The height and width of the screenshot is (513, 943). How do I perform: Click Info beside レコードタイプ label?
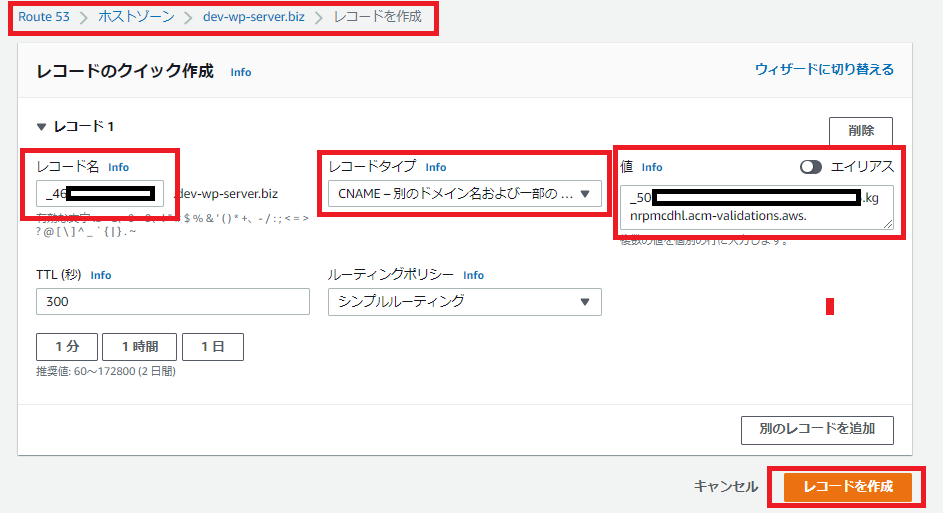click(436, 167)
